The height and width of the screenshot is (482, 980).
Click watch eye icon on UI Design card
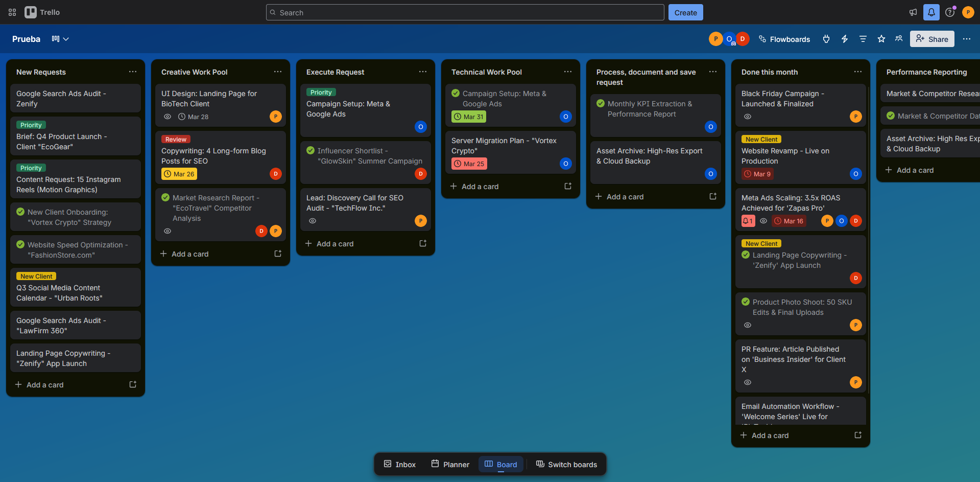pyautogui.click(x=168, y=117)
